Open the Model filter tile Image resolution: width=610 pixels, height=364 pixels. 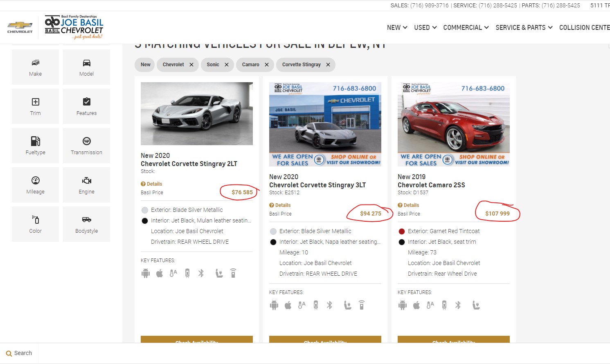86,67
